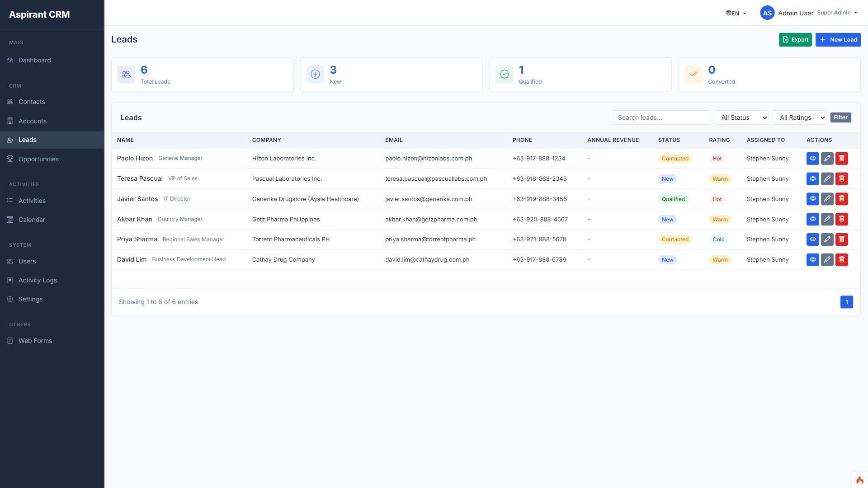This screenshot has height=488, width=868.
Task: Open the EN language selector
Action: (736, 13)
